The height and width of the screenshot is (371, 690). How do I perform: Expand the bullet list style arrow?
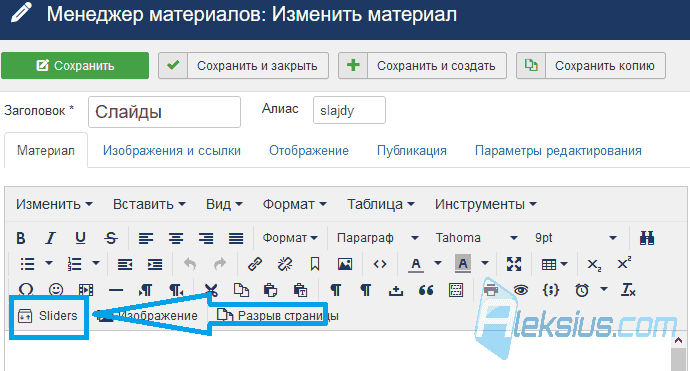tap(49, 264)
